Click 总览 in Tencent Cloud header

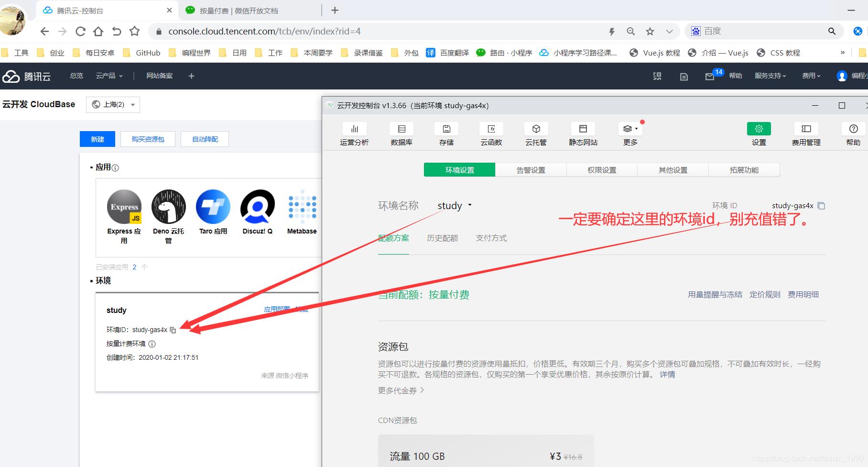click(x=76, y=76)
